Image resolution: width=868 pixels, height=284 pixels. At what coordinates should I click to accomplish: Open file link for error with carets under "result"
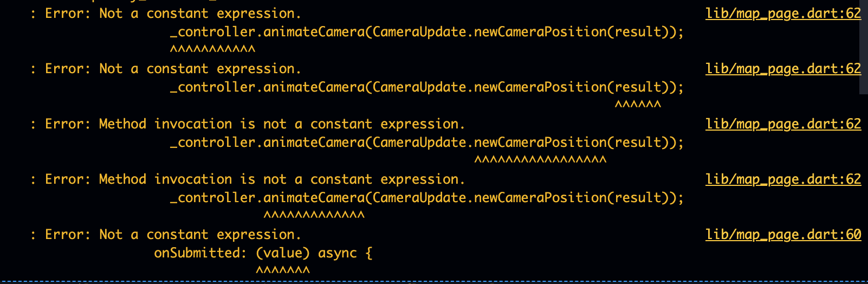click(x=783, y=69)
